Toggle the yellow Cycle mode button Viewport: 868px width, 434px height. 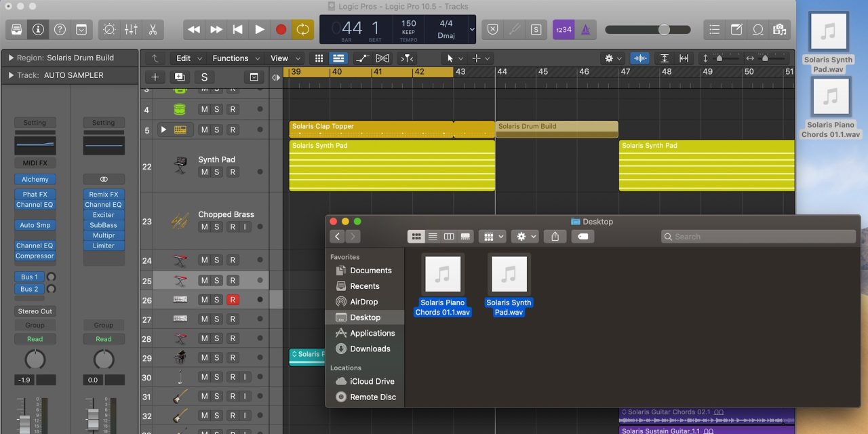[x=302, y=29]
